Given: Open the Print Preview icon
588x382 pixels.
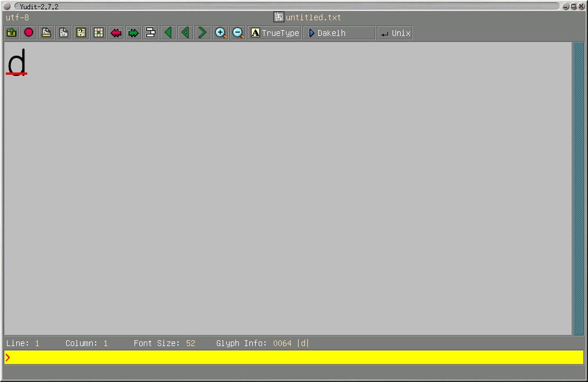Looking at the screenshot, I should (64, 33).
